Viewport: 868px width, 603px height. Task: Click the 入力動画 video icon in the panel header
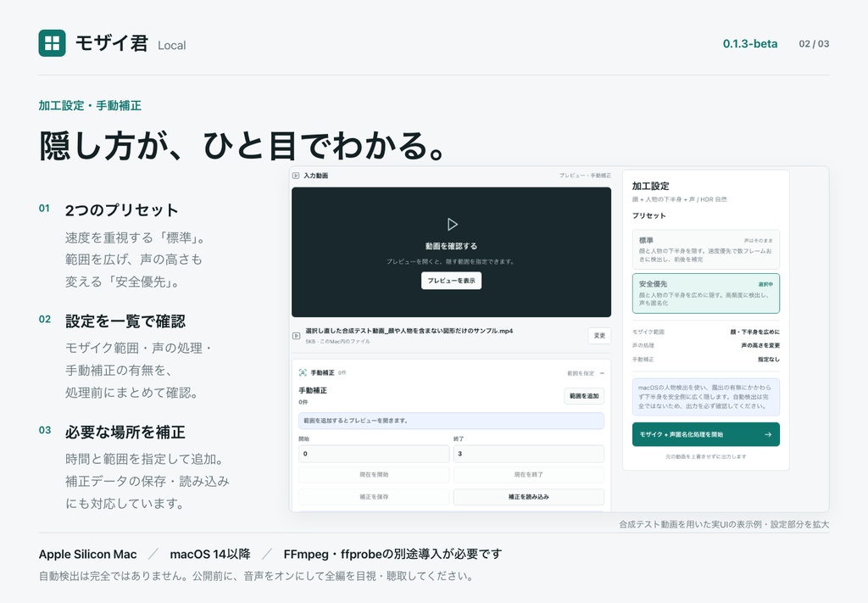tap(296, 176)
